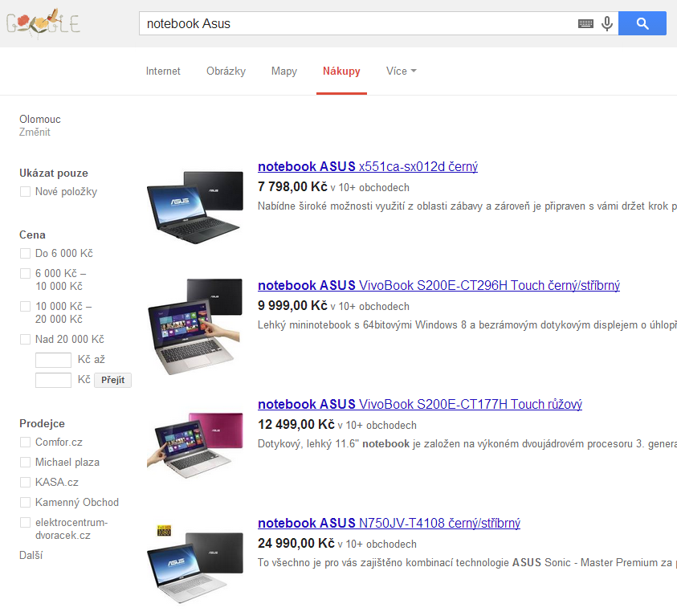
Task: Click the minimum price field
Action: pos(53,360)
